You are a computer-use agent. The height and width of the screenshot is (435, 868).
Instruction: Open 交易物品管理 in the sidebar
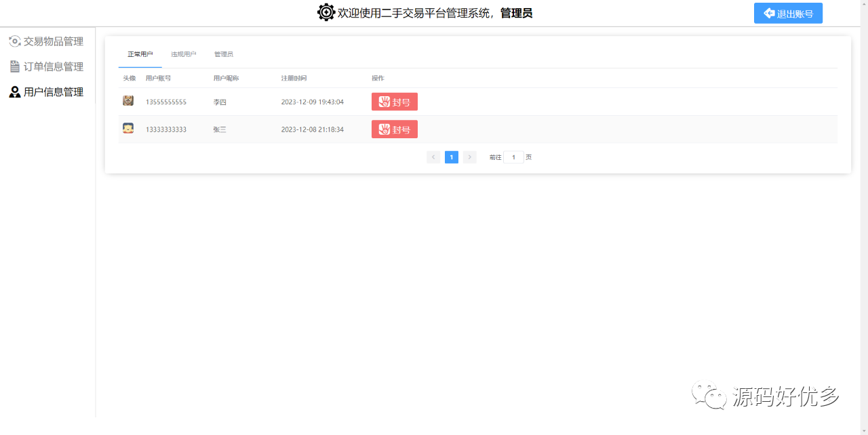[46, 41]
